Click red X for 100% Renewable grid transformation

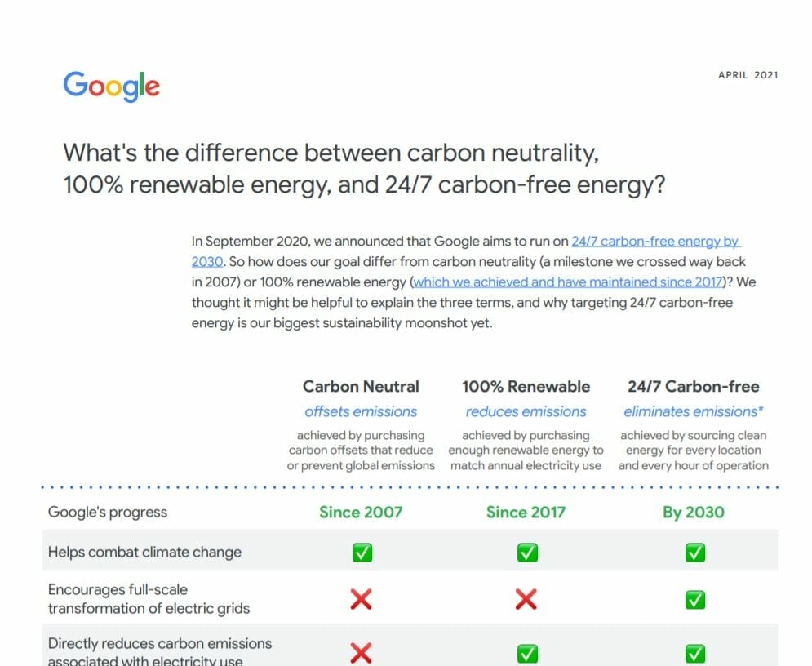pyautogui.click(x=526, y=600)
